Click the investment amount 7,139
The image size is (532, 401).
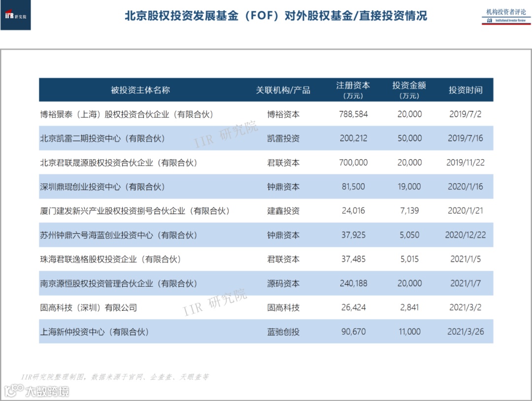click(x=409, y=211)
